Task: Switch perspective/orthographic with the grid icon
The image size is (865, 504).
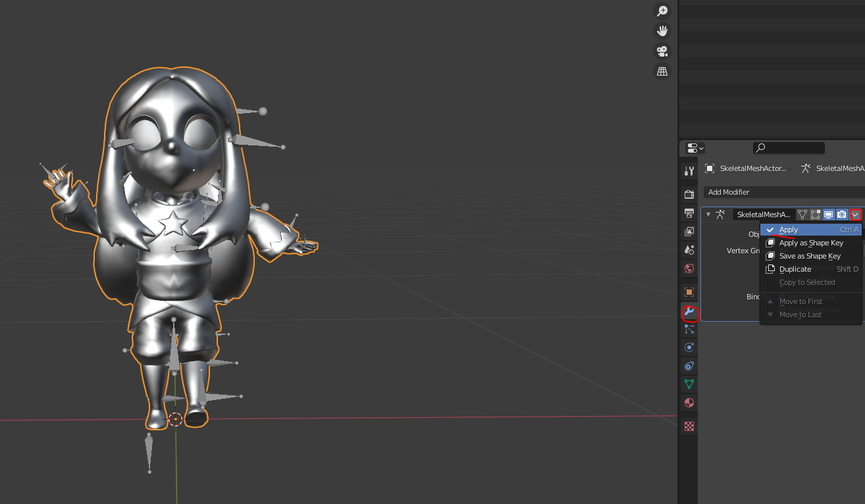Action: tap(662, 71)
